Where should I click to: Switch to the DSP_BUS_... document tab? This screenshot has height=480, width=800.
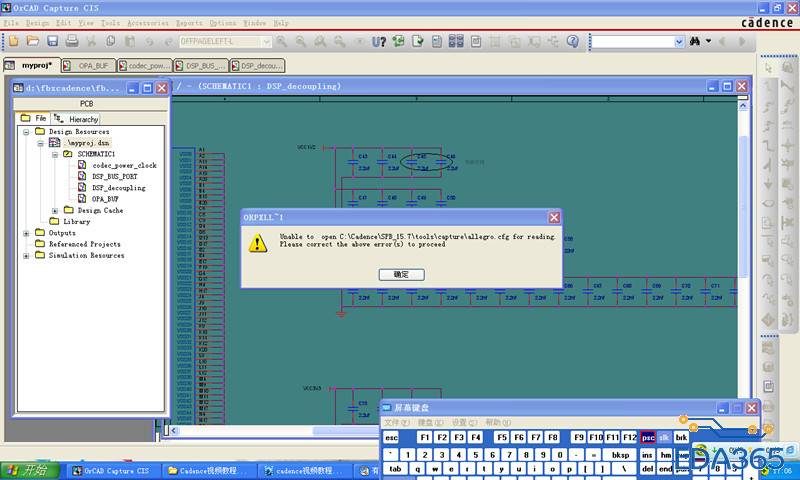pyautogui.click(x=201, y=66)
